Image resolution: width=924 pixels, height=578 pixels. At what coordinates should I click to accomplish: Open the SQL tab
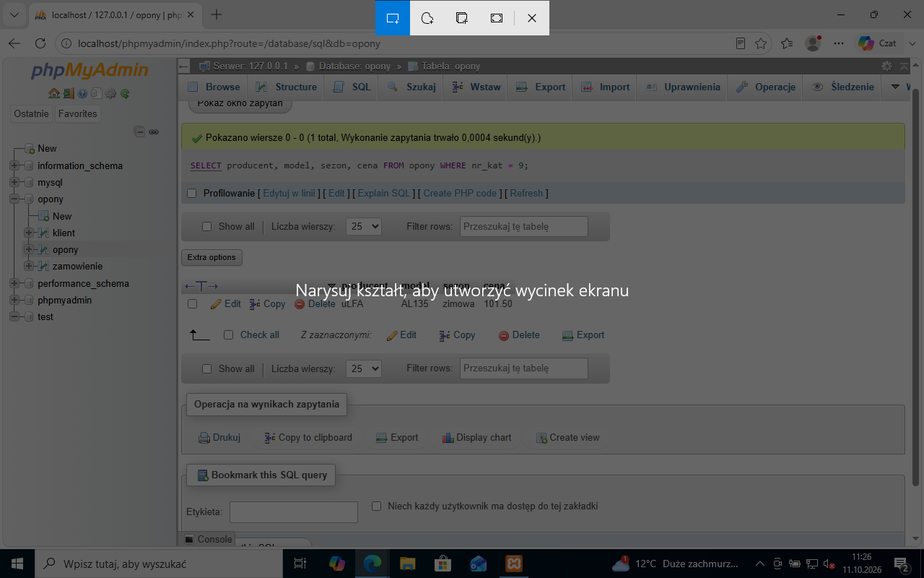click(x=352, y=87)
